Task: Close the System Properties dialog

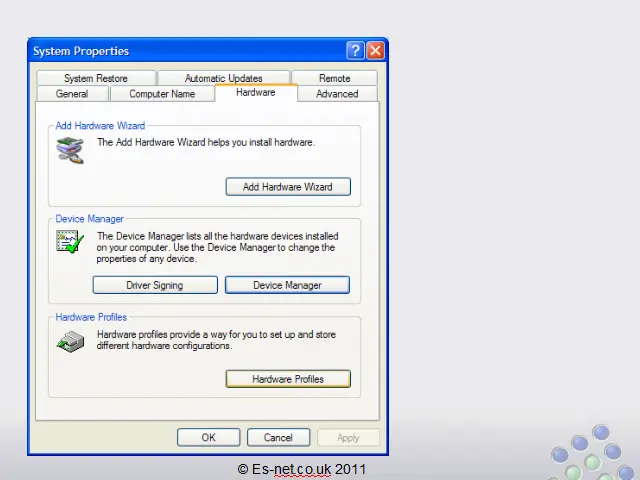Action: [376, 51]
